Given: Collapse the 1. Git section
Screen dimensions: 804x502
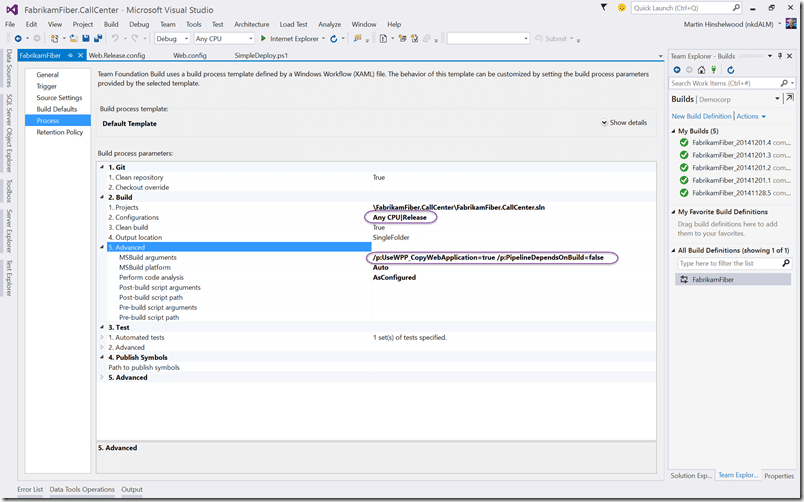Looking at the screenshot, I should click(x=102, y=167).
